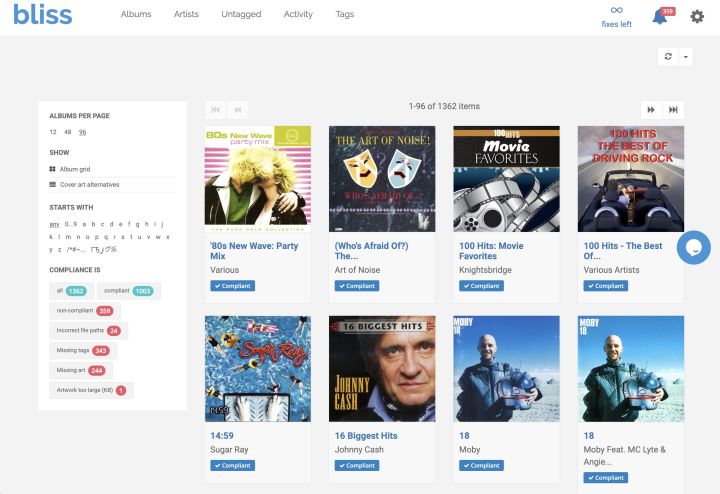Click the refresh icon button
The width and height of the screenshot is (720, 494).
point(668,56)
